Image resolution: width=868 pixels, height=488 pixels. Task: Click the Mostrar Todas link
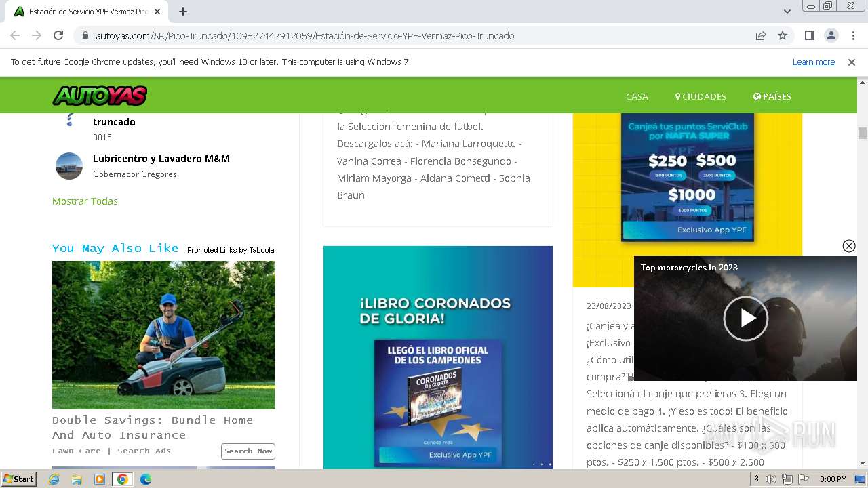click(85, 201)
